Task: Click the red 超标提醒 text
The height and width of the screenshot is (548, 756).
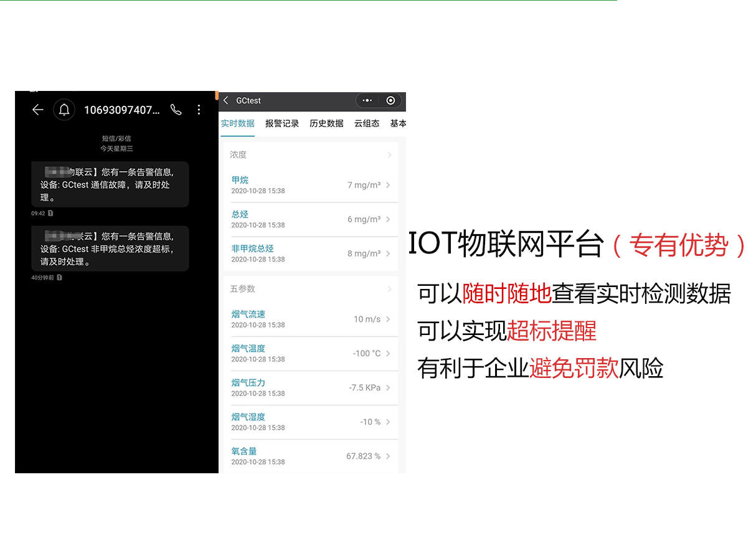Action: click(552, 331)
